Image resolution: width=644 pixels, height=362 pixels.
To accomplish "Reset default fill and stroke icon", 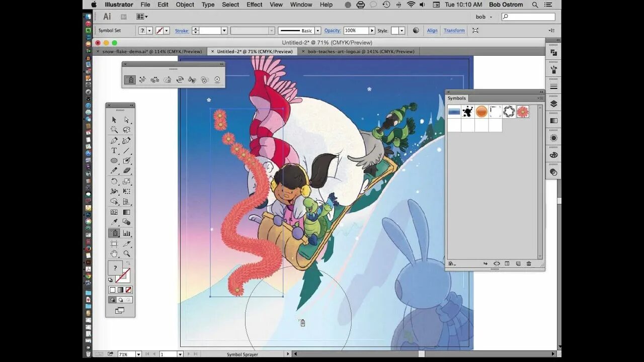I will click(111, 280).
